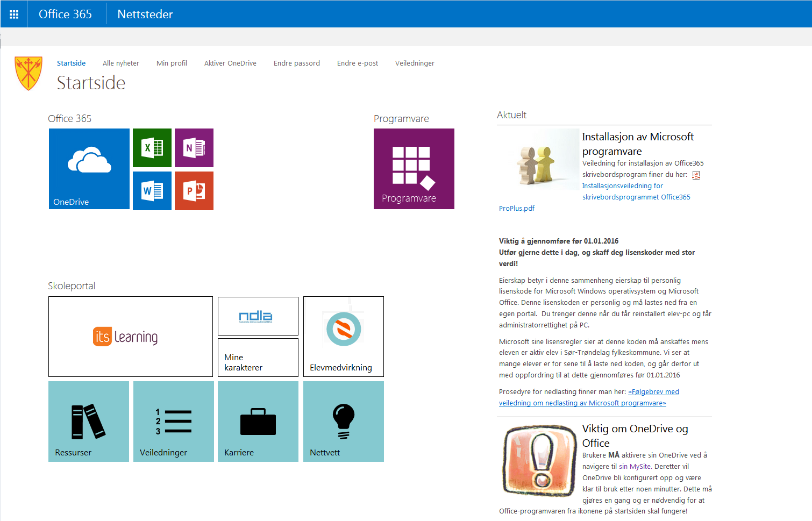Click the large Startside page title
The image size is (812, 521).
(91, 82)
